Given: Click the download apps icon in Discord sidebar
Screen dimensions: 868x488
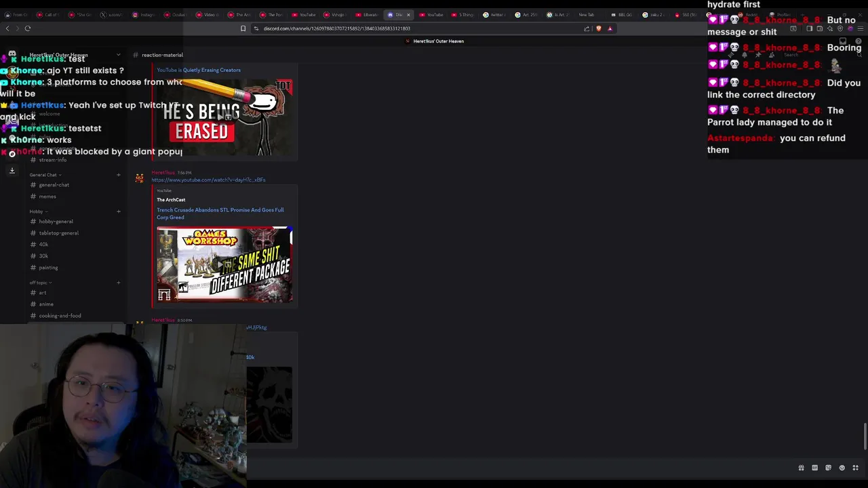Looking at the screenshot, I should tap(12, 170).
